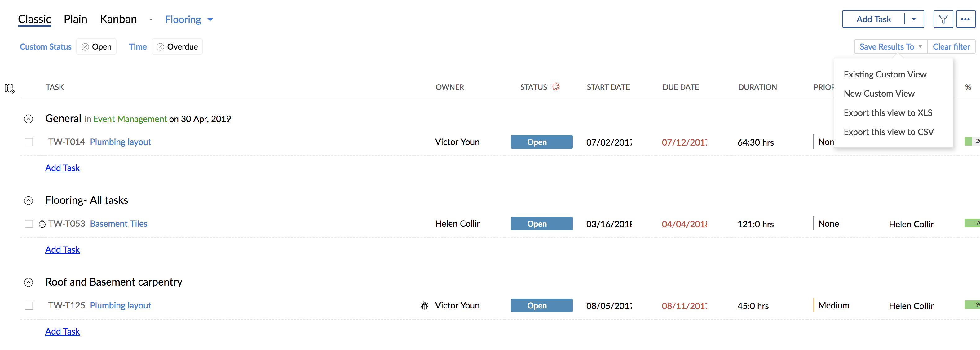Remove the Overdue time filter chip
980x350 pixels.
tap(161, 47)
